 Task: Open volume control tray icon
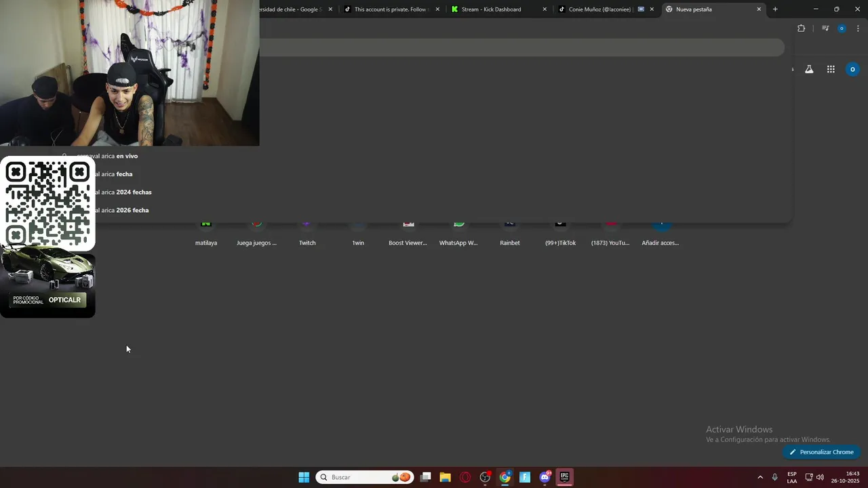tap(820, 477)
